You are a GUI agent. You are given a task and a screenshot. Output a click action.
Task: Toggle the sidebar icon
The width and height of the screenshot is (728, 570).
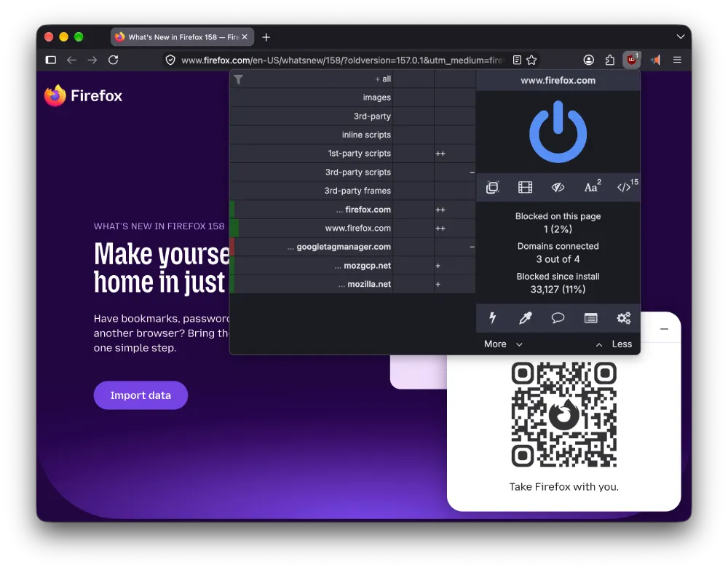coord(51,60)
